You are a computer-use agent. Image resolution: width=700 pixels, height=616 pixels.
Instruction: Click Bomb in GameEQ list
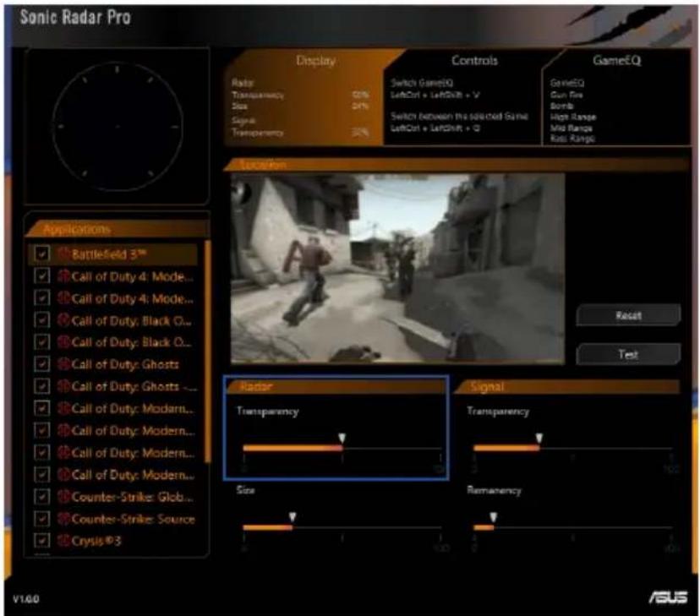click(561, 106)
